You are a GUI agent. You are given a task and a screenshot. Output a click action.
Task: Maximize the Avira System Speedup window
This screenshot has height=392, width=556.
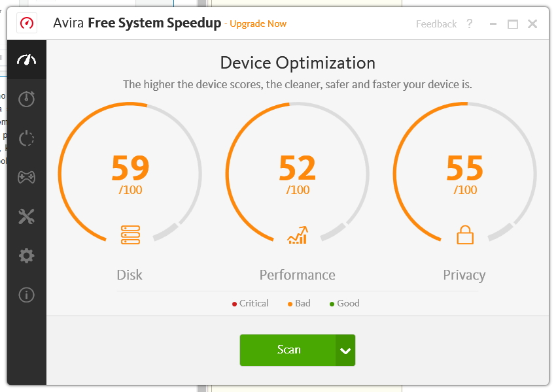[513, 24]
